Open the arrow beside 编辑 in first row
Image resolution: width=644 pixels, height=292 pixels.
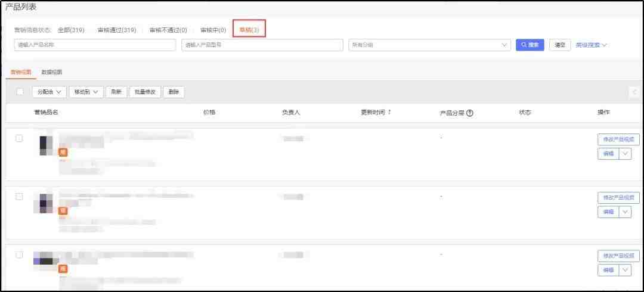click(x=625, y=154)
